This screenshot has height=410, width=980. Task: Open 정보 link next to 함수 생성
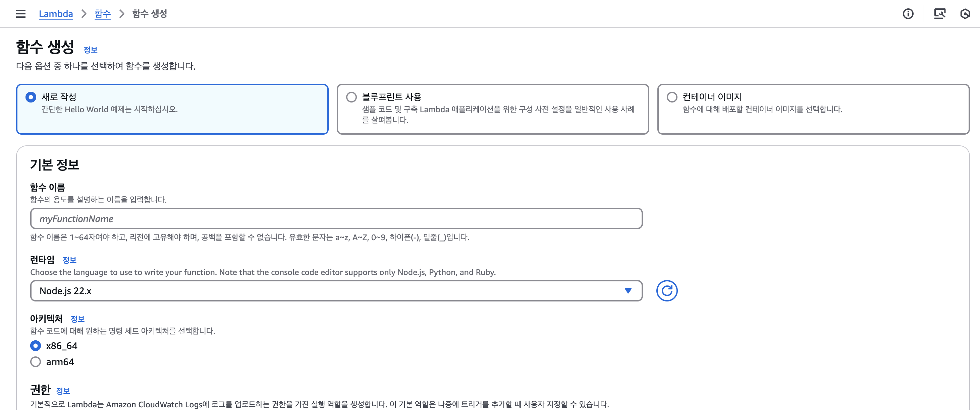[x=91, y=50]
